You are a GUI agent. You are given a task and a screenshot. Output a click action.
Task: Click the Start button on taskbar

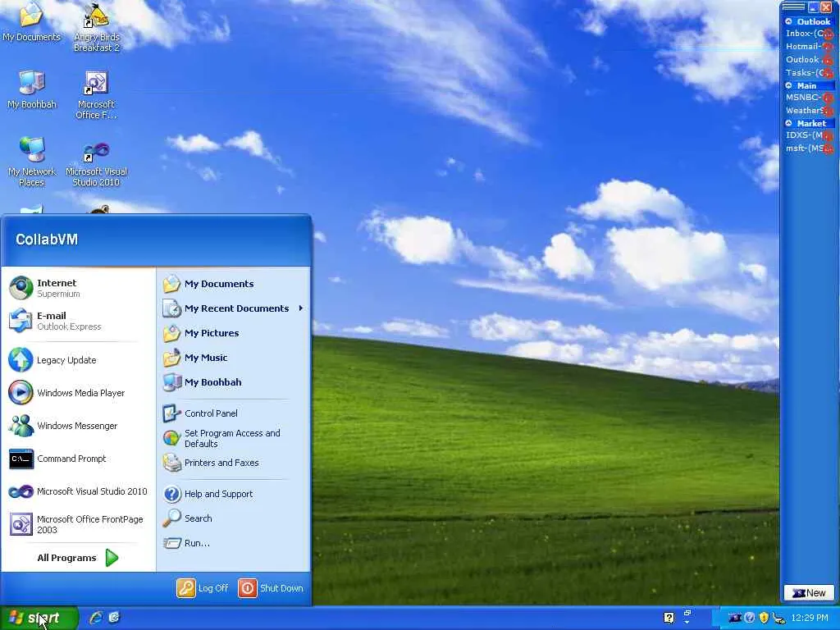pos(39,618)
